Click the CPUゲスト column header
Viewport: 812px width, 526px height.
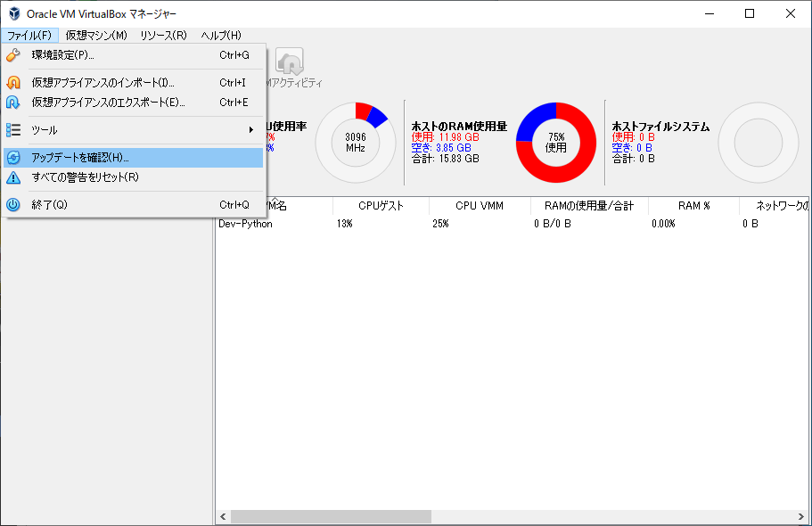pos(381,206)
